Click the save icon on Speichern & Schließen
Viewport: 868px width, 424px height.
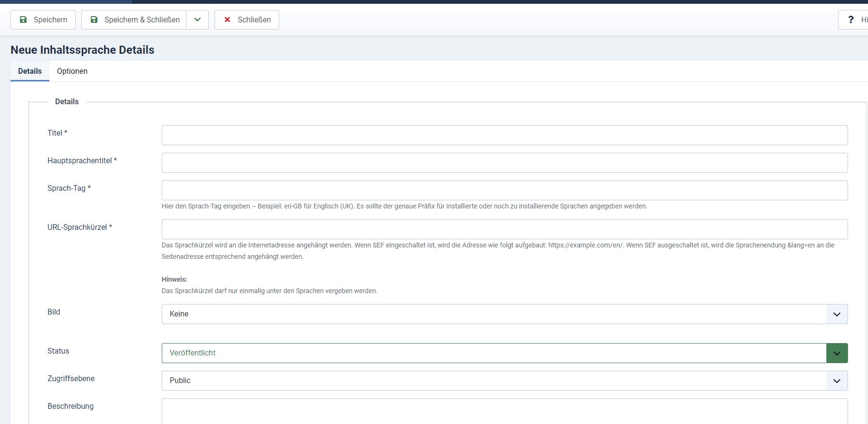click(94, 20)
